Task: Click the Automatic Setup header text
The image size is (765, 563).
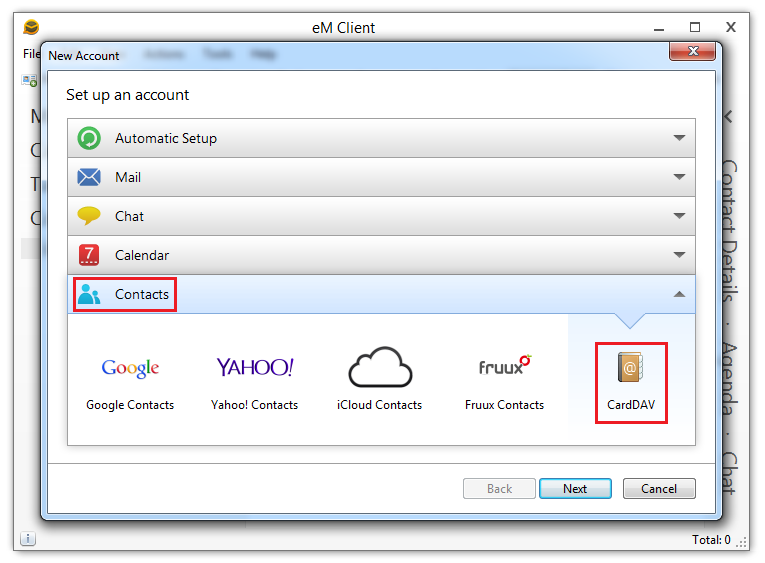Action: [x=166, y=139]
